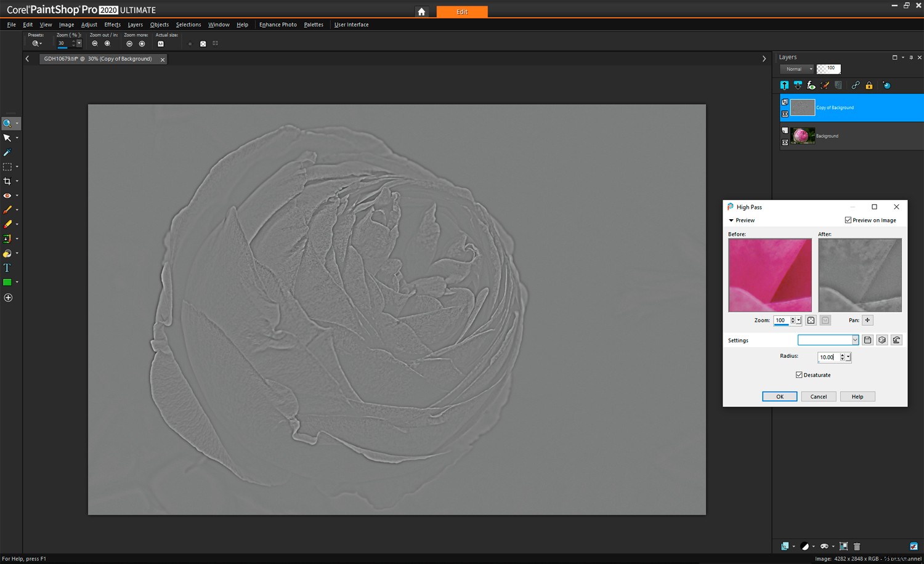Click the green color swatch in the toolbar

[8, 281]
